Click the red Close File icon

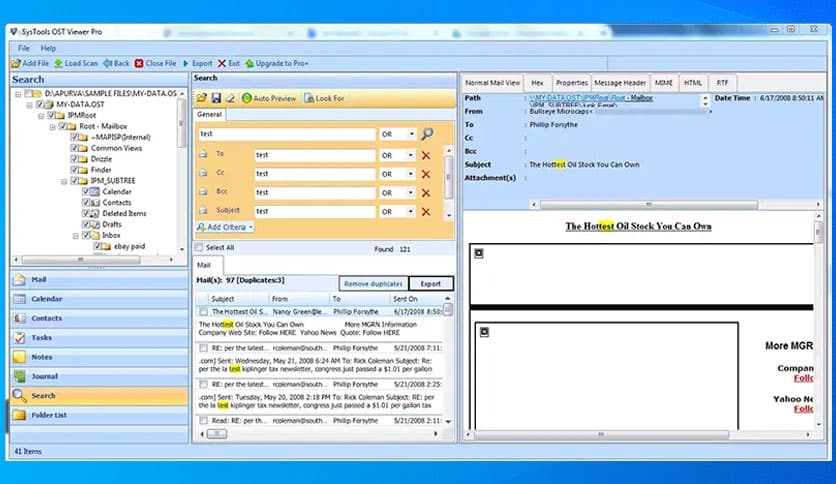139,63
